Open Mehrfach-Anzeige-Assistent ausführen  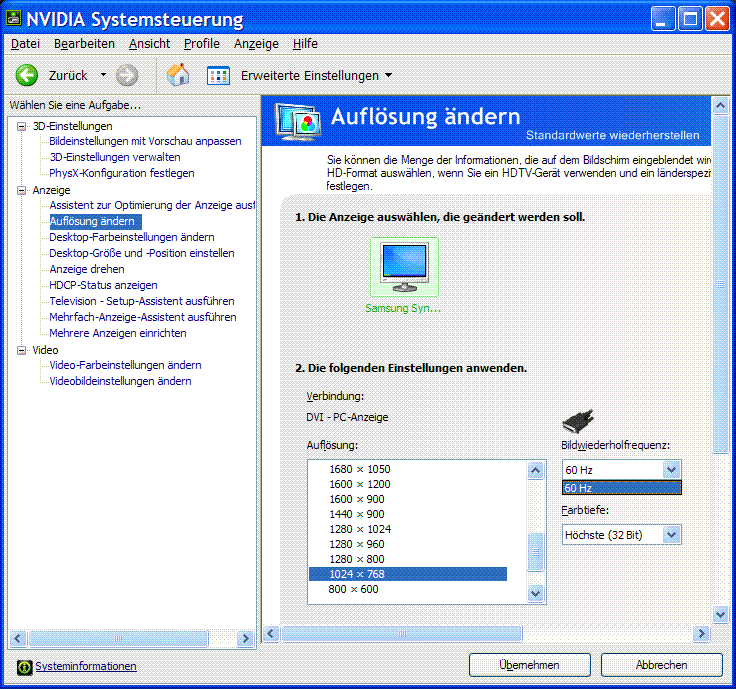143,317
